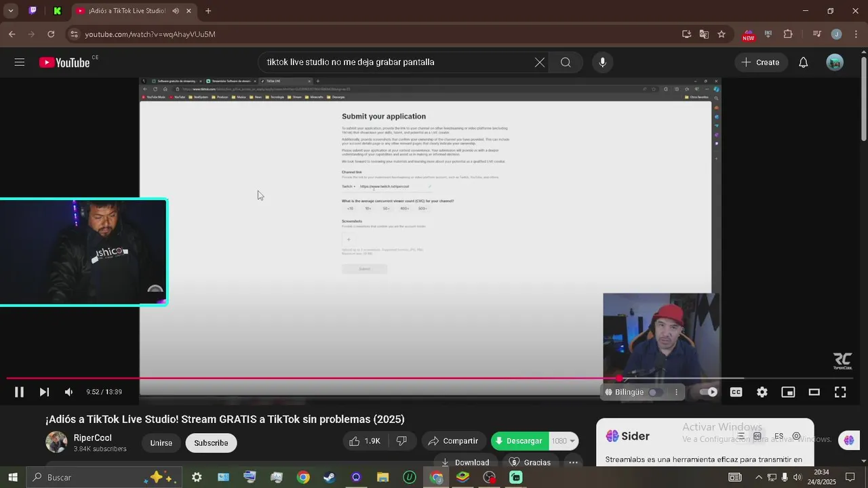Dislike the video
This screenshot has height=488, width=868.
pyautogui.click(x=401, y=441)
